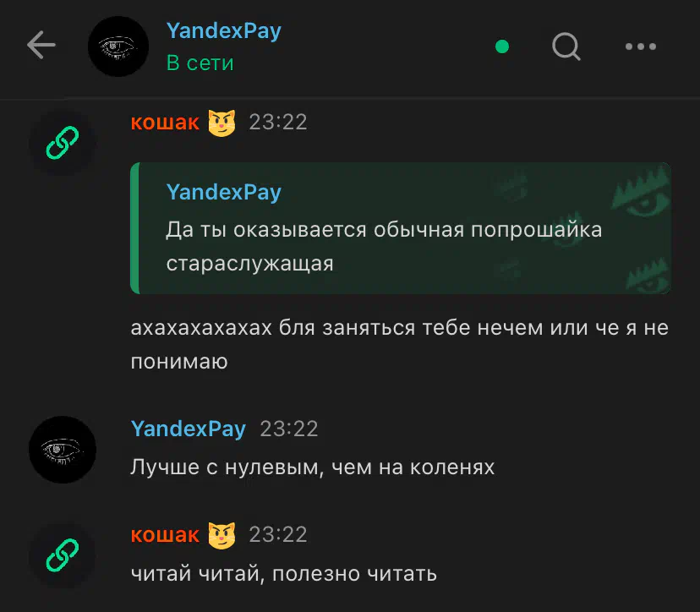700x612 pixels.
Task: Select the 'читай читай, полезно читать' message
Action: click(x=283, y=574)
